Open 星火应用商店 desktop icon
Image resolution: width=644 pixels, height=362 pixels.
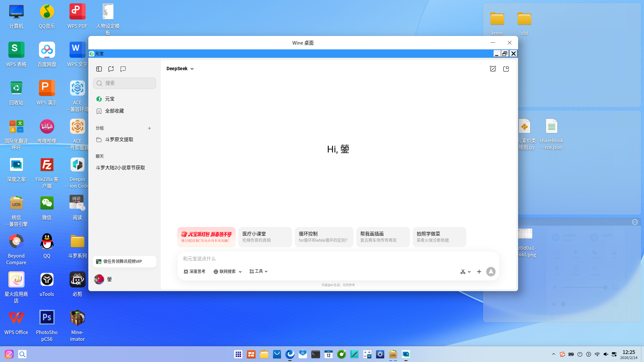(x=16, y=288)
